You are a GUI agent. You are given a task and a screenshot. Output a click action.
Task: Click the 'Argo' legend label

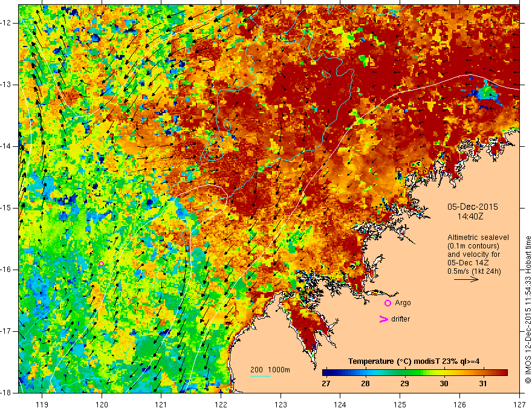[403, 303]
